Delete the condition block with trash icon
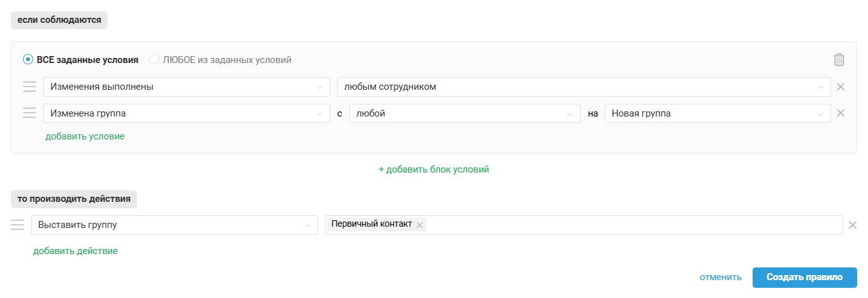 [x=839, y=60]
